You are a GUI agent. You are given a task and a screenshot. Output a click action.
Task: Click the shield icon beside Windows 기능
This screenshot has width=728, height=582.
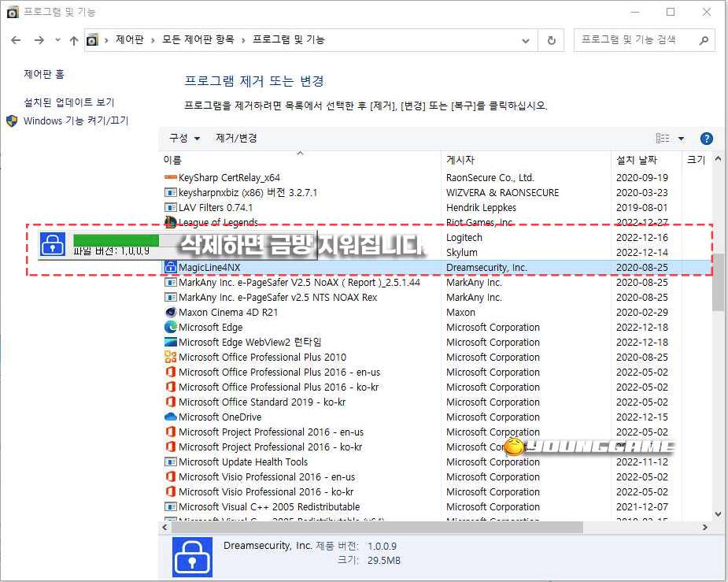[12, 120]
